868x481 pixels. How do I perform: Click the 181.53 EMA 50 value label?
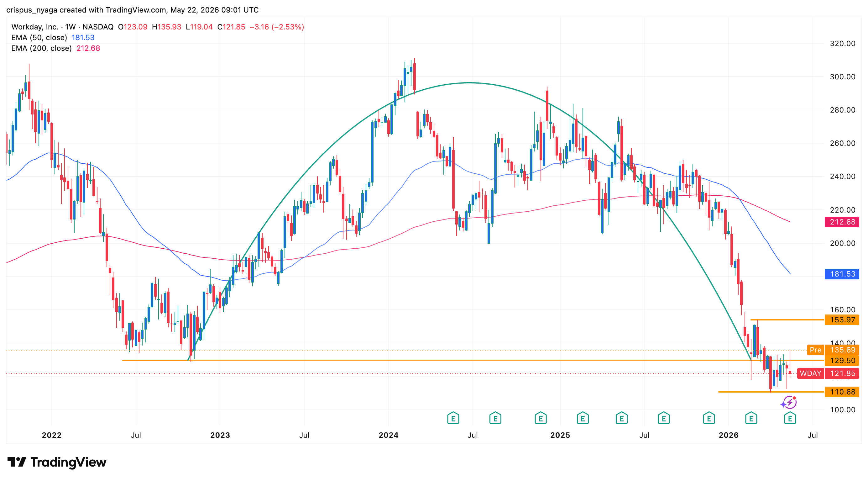(x=842, y=274)
